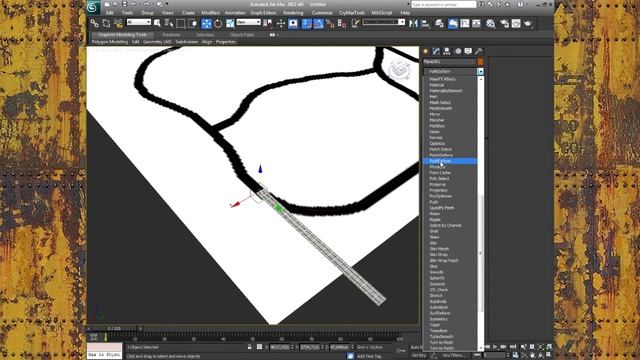
Task: Click Edit Named Selection Sets icon
Action: pyautogui.click(x=356, y=24)
